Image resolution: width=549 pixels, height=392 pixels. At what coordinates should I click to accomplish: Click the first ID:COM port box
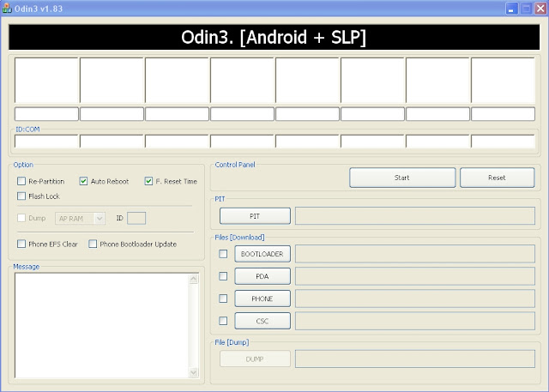[x=46, y=142]
